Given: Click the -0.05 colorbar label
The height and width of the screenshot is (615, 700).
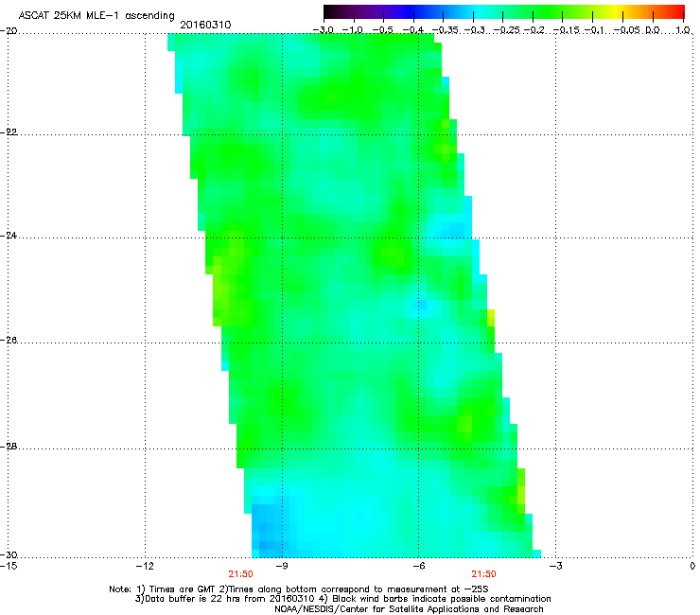Looking at the screenshot, I should click(627, 30).
